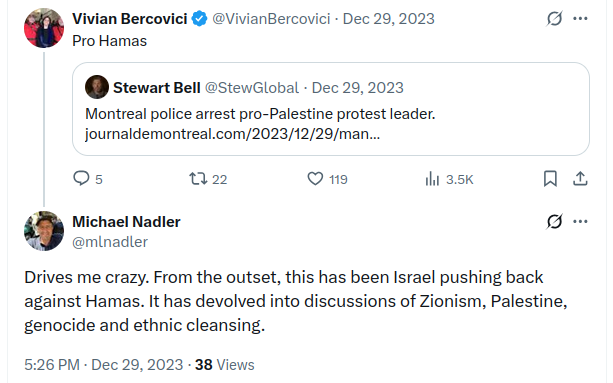The image size is (613, 383).
Task: Open Michael Nadler's profile name
Action: 126,222
